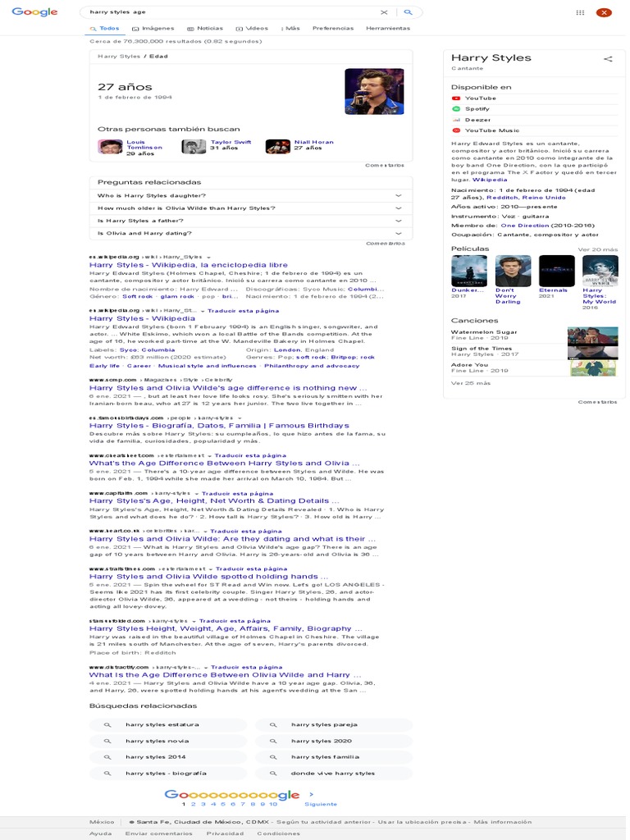
Task: Open the YouTube icon under Disponible en
Action: 456,98
